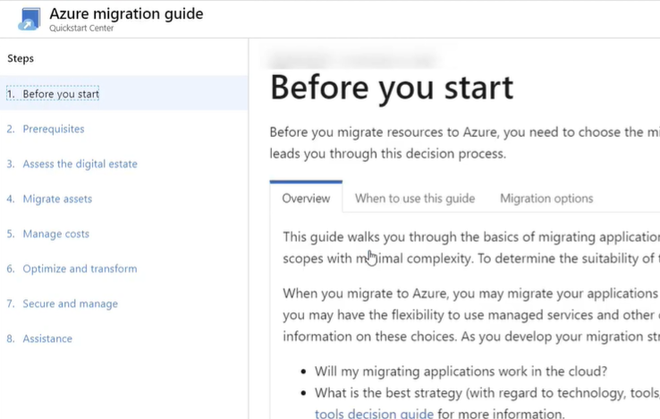Viewport: 660px width, 419px height.
Task: Click the Before you start heading
Action: (x=392, y=87)
